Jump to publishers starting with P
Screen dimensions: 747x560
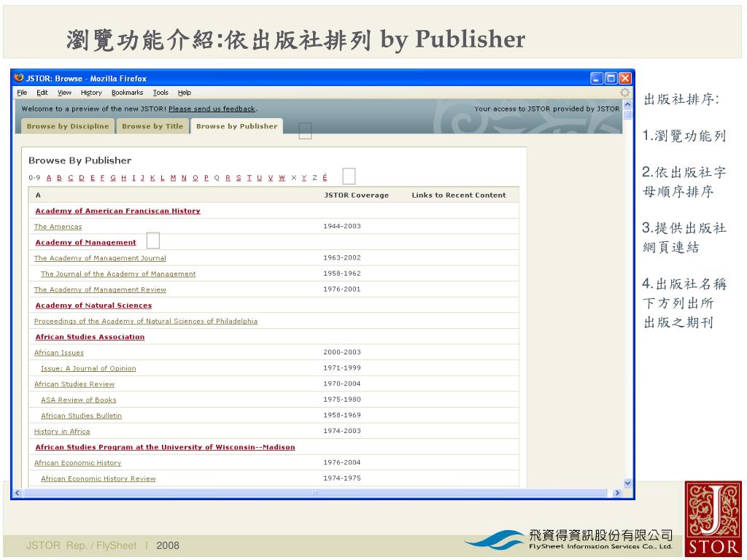[206, 178]
